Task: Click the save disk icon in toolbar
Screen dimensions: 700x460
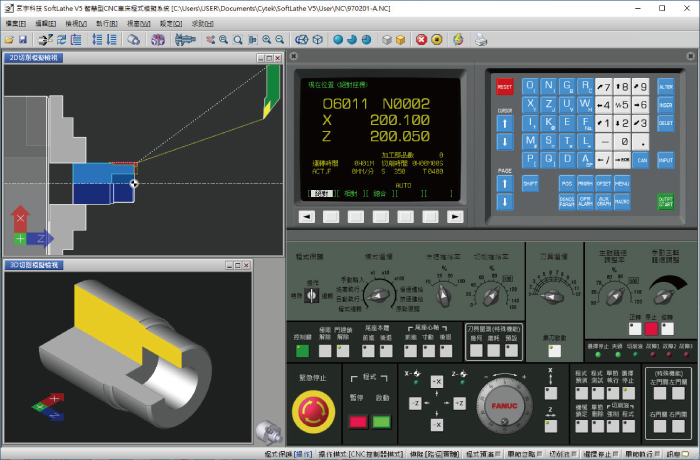Action: (x=23, y=40)
